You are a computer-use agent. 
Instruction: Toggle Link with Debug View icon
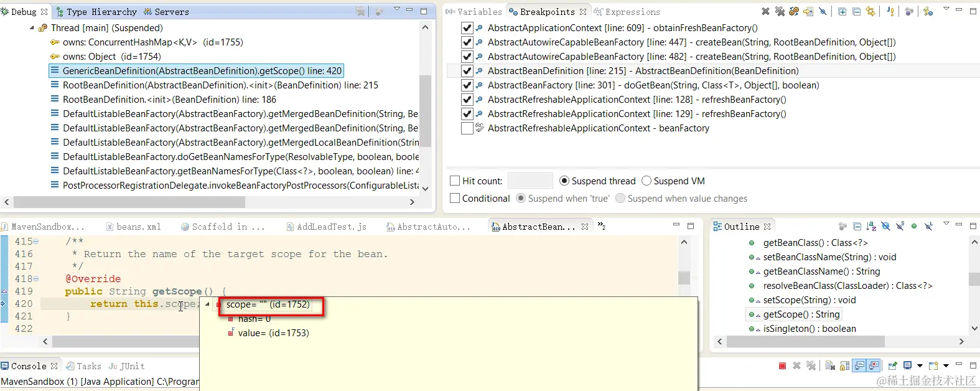pyautogui.click(x=870, y=11)
